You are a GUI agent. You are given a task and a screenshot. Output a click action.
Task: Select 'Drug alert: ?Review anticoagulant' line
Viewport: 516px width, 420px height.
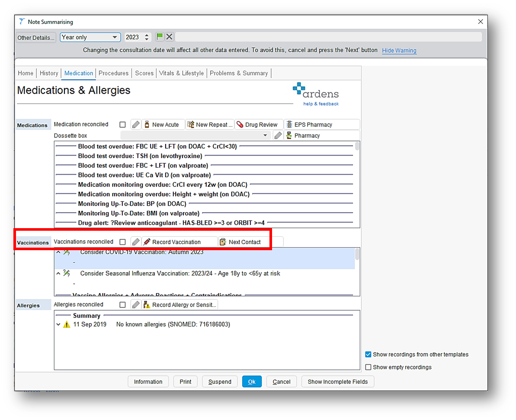coord(171,223)
